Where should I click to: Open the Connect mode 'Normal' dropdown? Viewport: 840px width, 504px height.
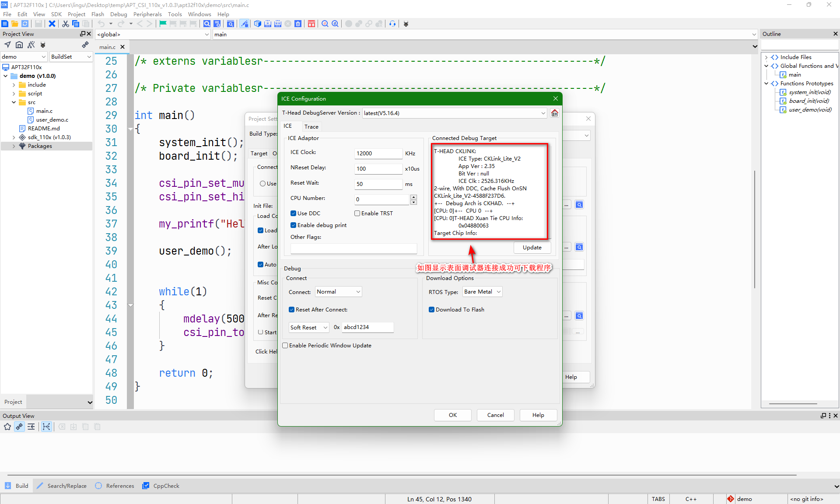click(339, 292)
